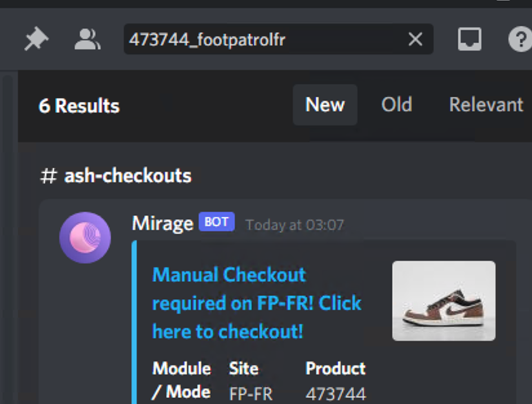The width and height of the screenshot is (532, 404).
Task: Clear the search with the X icon
Action: click(x=415, y=39)
